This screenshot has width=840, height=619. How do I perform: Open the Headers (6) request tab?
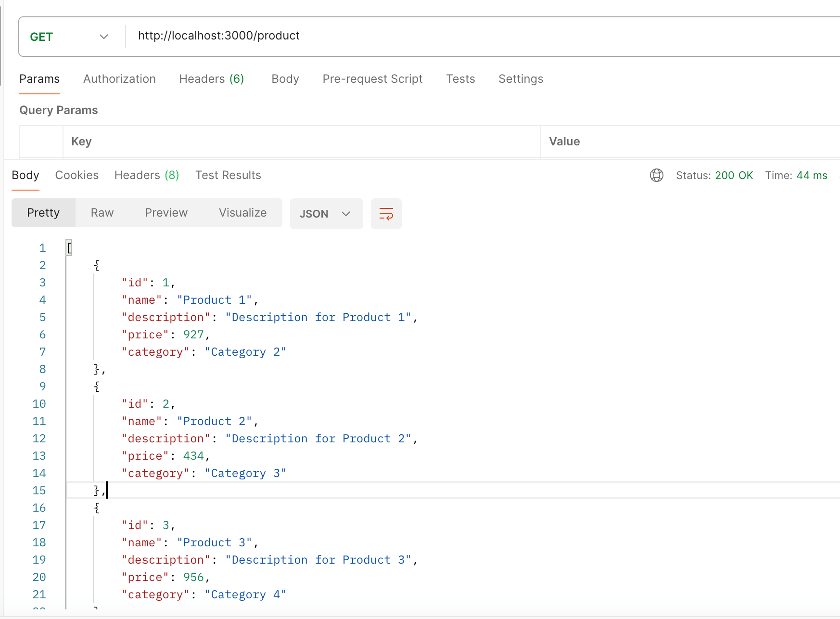point(211,79)
